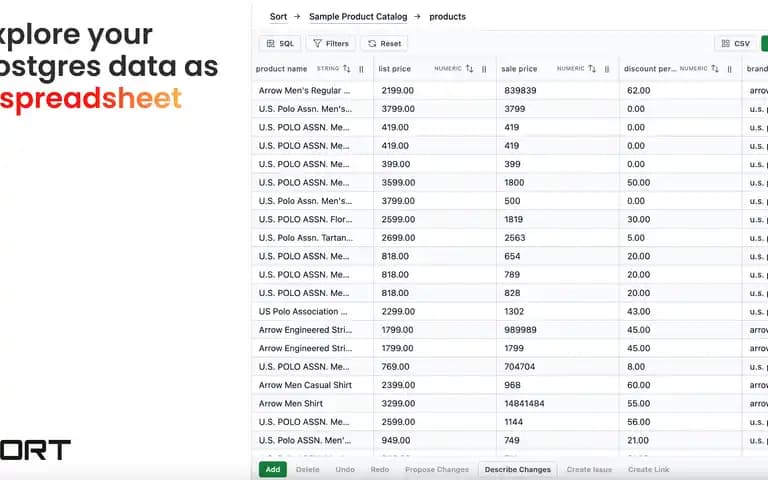Select the Arrow Men Casual Shirt cell
Viewport: 768px width, 480px height.
312,385
